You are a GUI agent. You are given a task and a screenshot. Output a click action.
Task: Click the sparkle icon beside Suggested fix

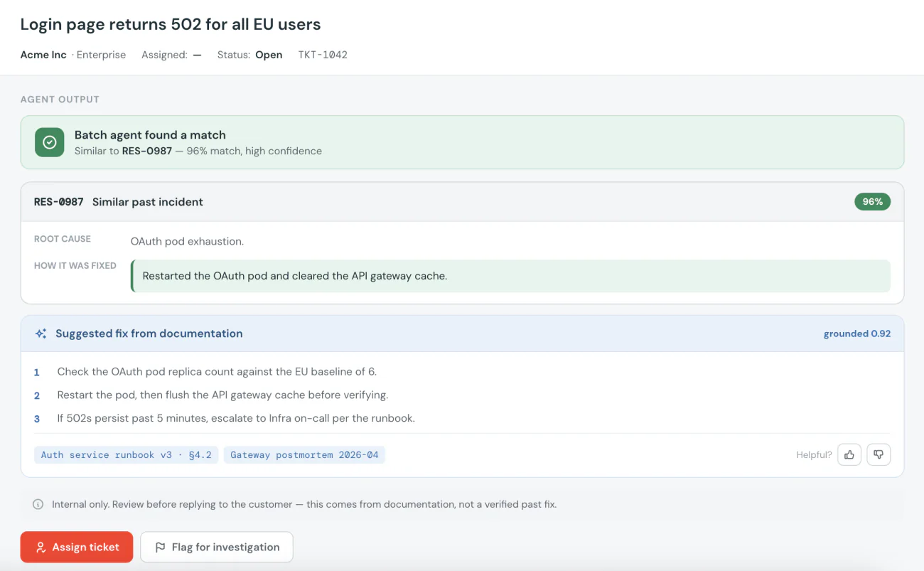[x=41, y=333]
